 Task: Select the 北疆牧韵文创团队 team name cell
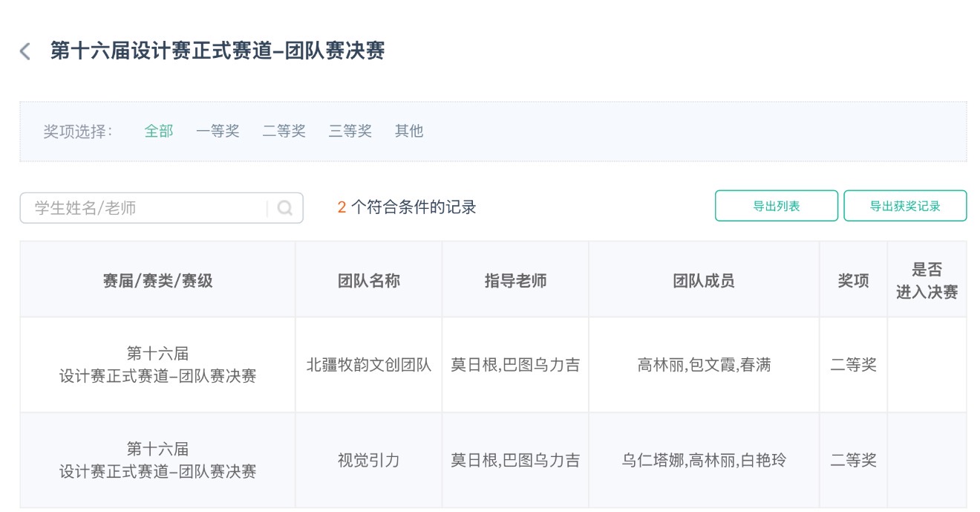[368, 365]
